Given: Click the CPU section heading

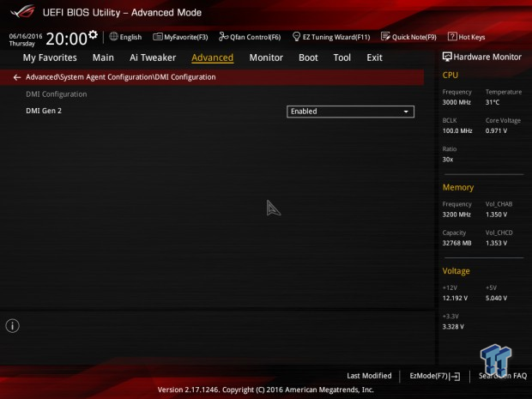Looking at the screenshot, I should (450, 75).
